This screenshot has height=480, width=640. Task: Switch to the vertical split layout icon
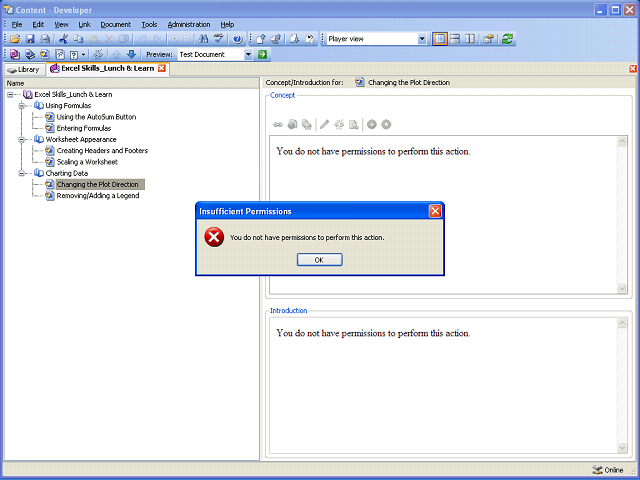[x=470, y=39]
